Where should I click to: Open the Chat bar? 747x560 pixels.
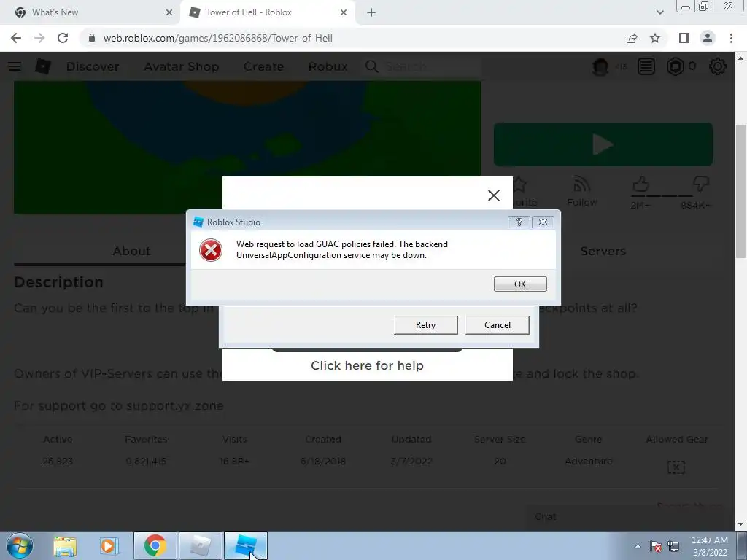coord(624,517)
